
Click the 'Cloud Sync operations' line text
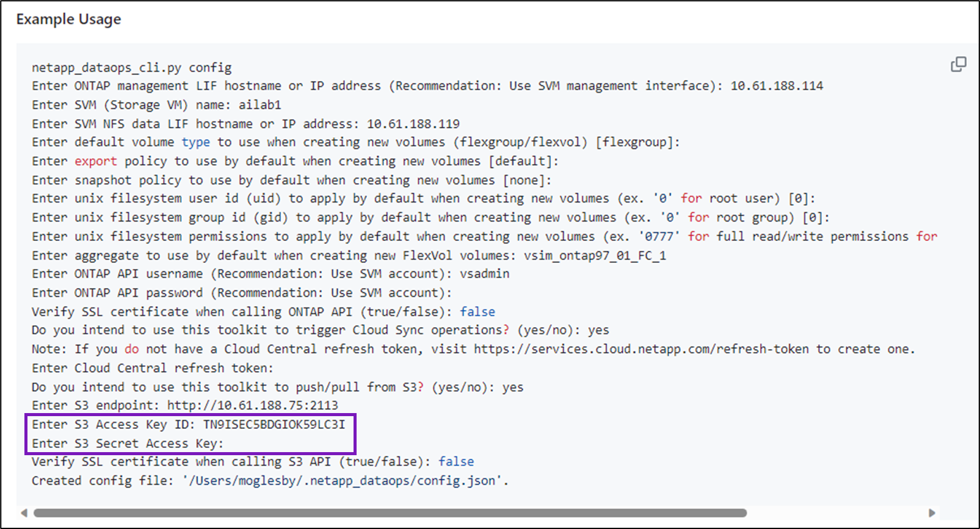(321, 331)
